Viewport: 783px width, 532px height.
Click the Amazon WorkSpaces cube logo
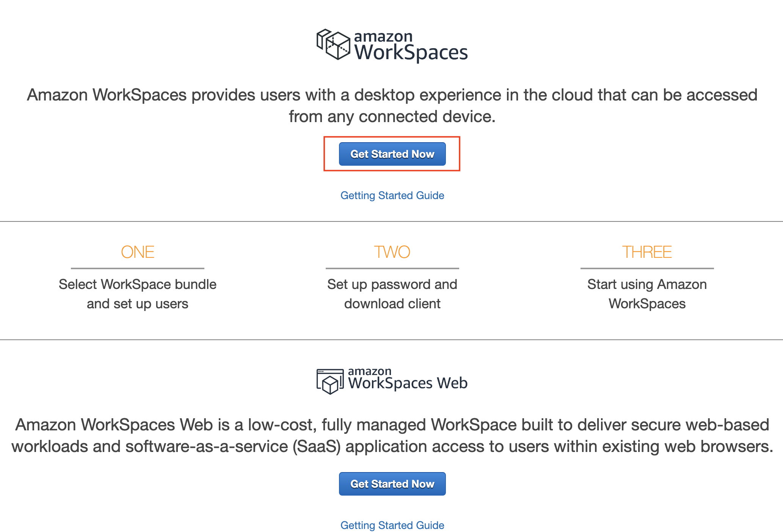point(333,44)
